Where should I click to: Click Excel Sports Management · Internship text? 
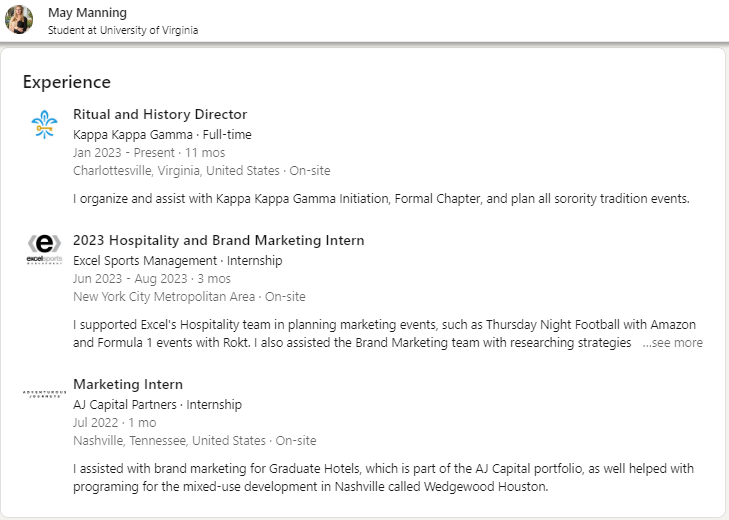pos(177,260)
